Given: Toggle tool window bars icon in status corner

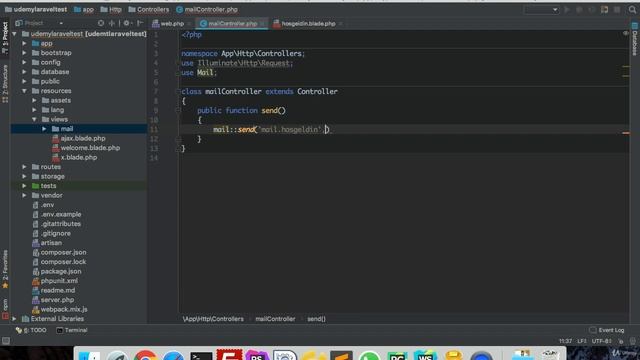Looking at the screenshot, I should [6, 341].
